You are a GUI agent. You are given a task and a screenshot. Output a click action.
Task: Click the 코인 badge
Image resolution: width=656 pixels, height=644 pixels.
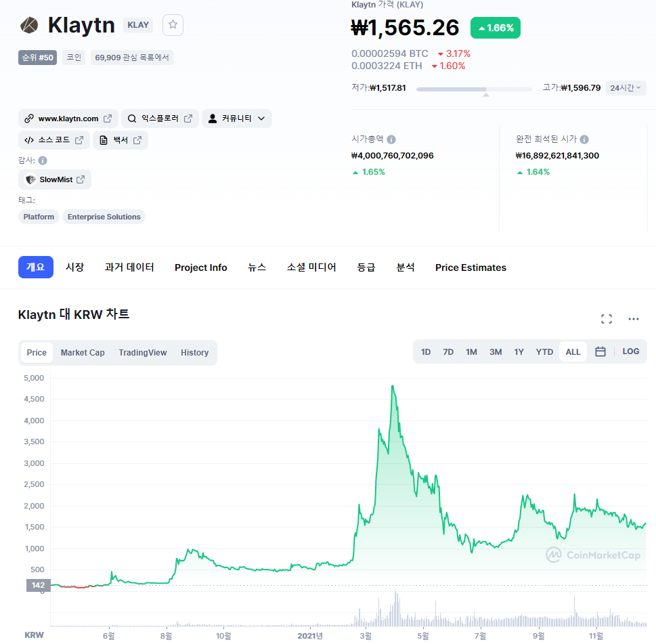coord(74,58)
